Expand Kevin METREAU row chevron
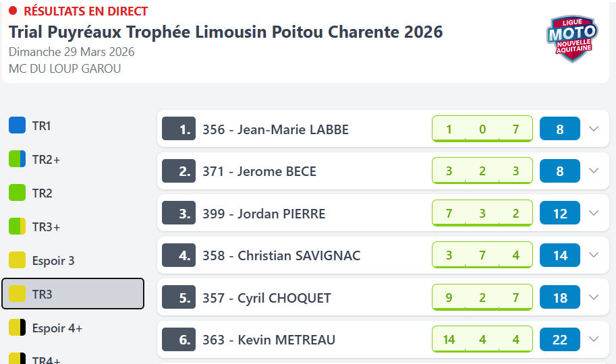The image size is (616, 364). (594, 339)
